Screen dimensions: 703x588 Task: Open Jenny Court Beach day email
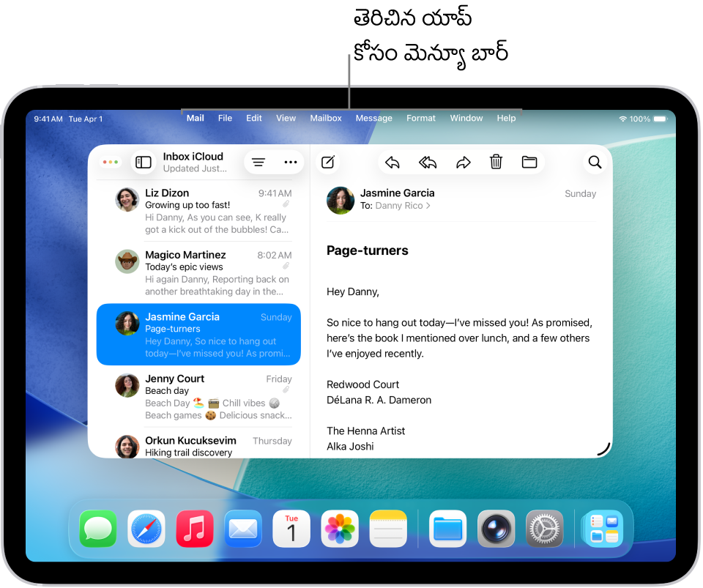198,397
